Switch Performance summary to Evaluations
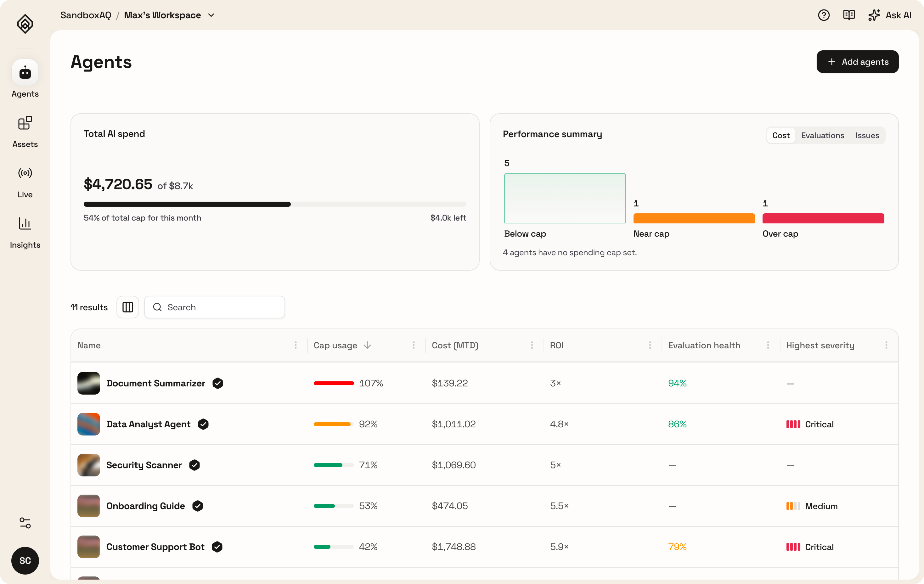Screen dimensions: 924x584 pos(822,135)
